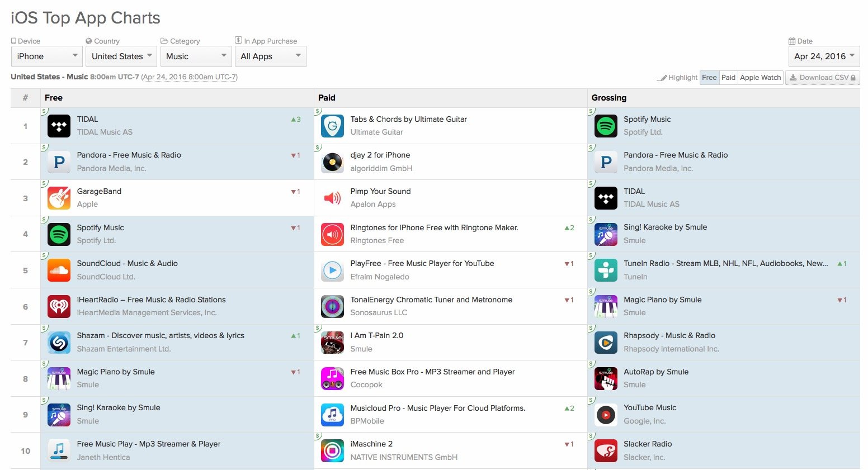Open Ringtones for iPhone app icon
Screen dimensions: 868x470
click(332, 234)
